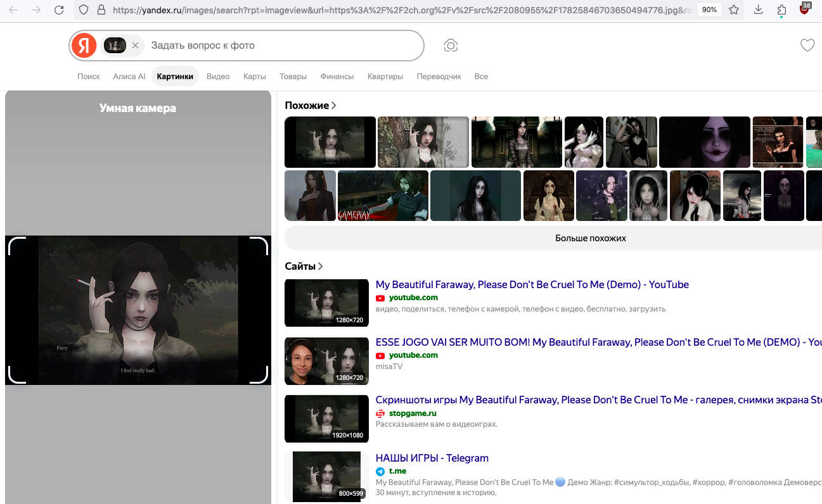Open the attached image chip in search bar
822x504 pixels.
(115, 46)
